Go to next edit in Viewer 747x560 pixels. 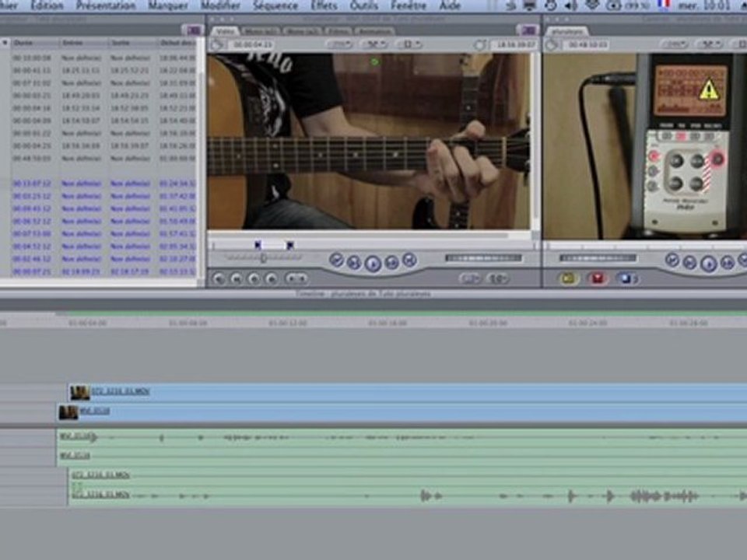pyautogui.click(x=409, y=260)
